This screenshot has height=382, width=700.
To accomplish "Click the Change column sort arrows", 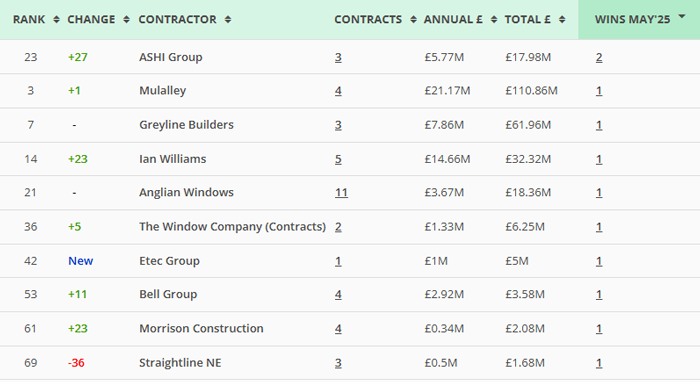I will point(126,20).
